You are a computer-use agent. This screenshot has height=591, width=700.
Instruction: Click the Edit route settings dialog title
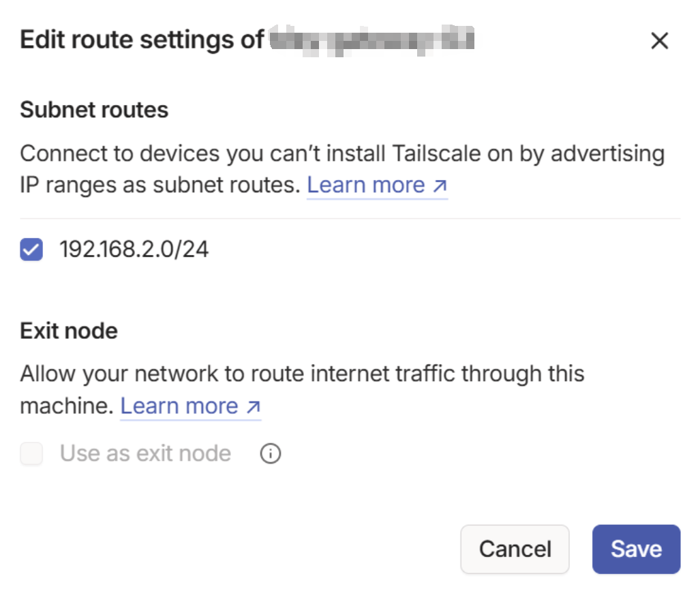pyautogui.click(x=142, y=40)
